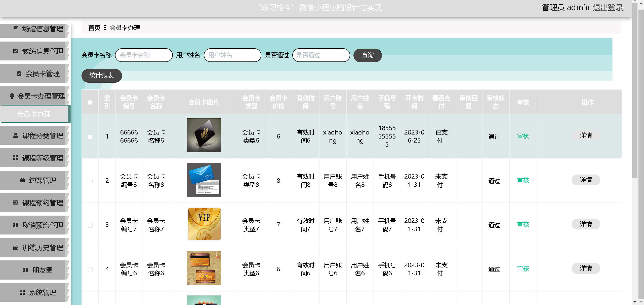The width and height of the screenshot is (644, 305).
Task: Open 会员卡管理 menu
Action: tap(35, 74)
